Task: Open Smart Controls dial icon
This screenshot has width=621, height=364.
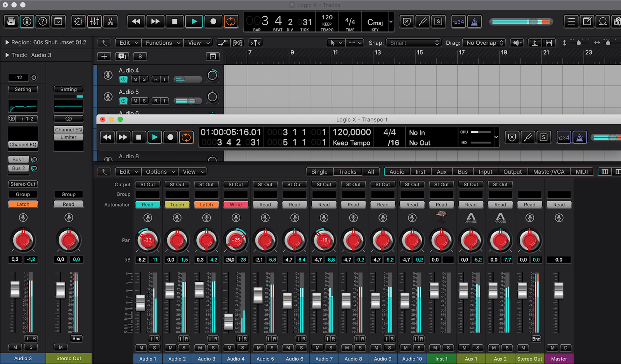Action: 78,22
